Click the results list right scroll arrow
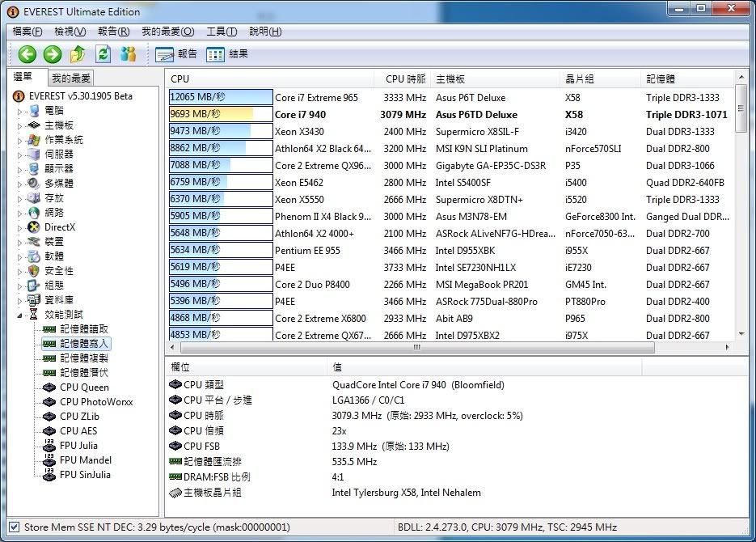 point(727,347)
